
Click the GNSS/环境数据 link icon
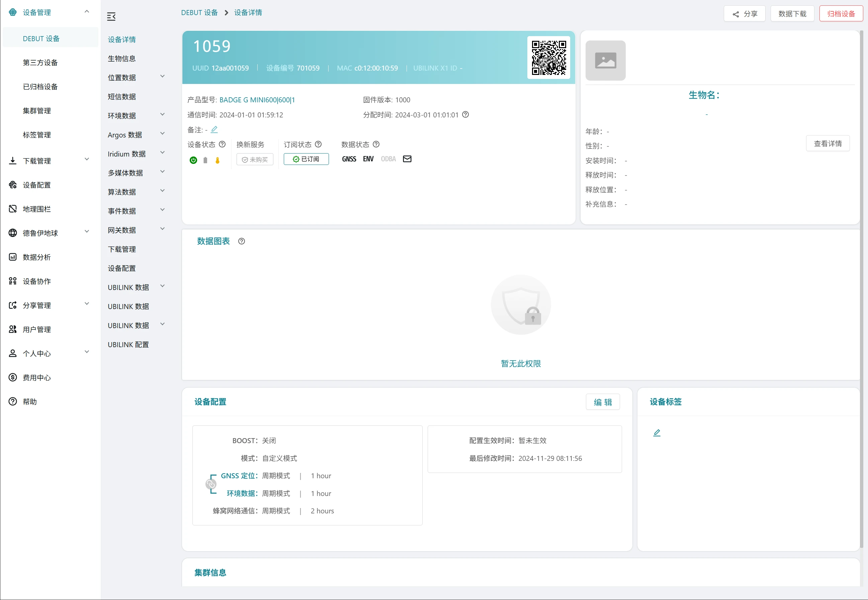pos(211,484)
